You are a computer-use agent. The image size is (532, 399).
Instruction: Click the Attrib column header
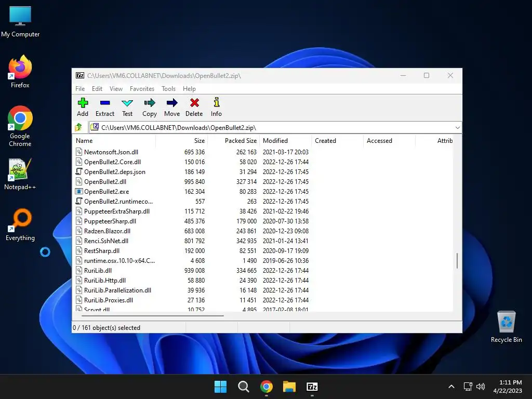click(434, 140)
